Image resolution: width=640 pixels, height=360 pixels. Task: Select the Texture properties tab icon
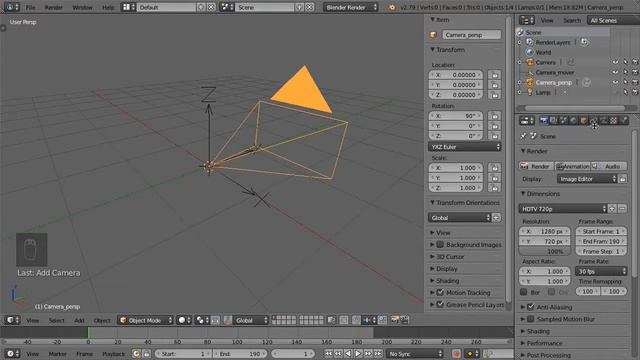tap(613, 120)
